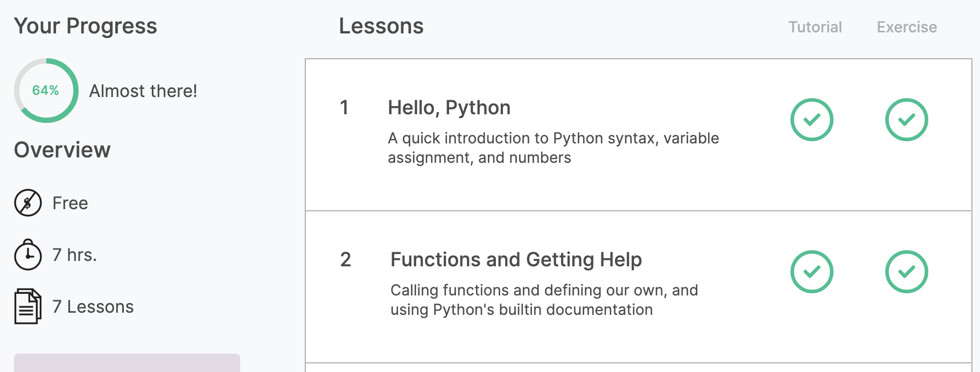The image size is (980, 372).
Task: Open Hello, Python exercise checkmark
Action: pyautogui.click(x=906, y=120)
